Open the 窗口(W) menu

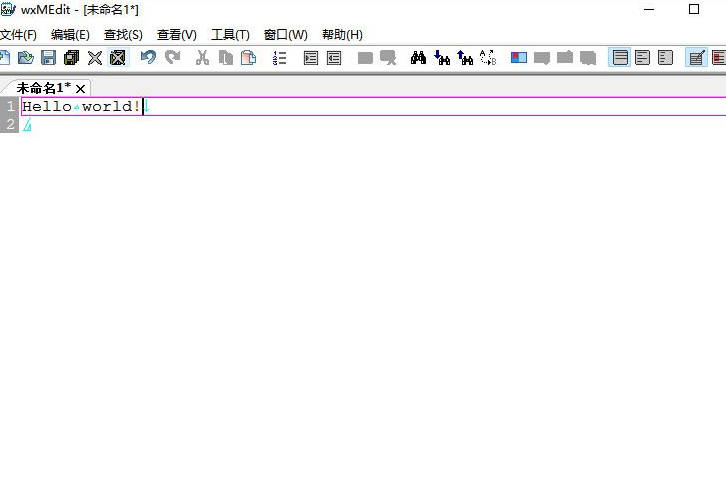click(x=286, y=35)
